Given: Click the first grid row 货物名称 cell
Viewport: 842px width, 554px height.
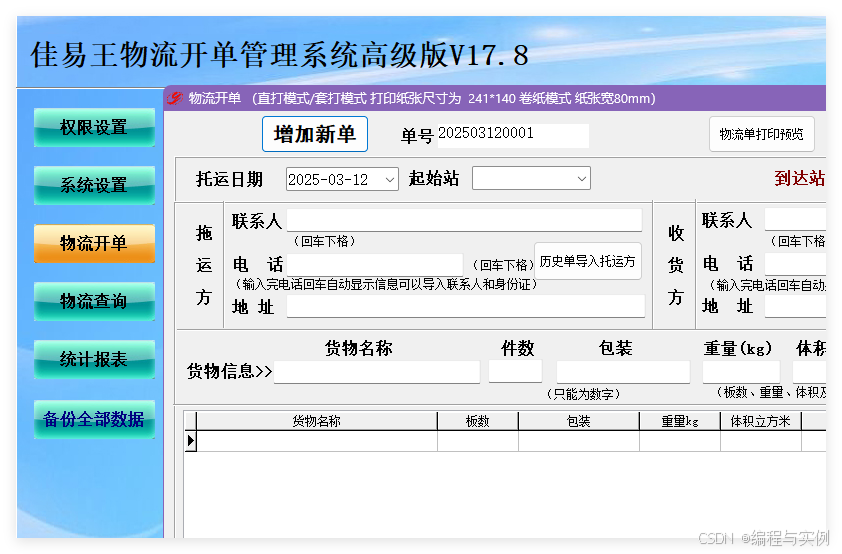Looking at the screenshot, I should [x=317, y=441].
